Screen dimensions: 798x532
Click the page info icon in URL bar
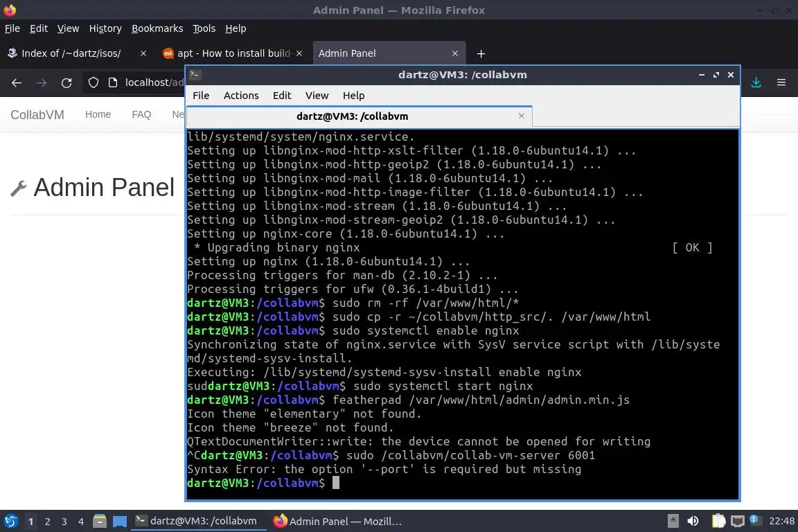113,82
